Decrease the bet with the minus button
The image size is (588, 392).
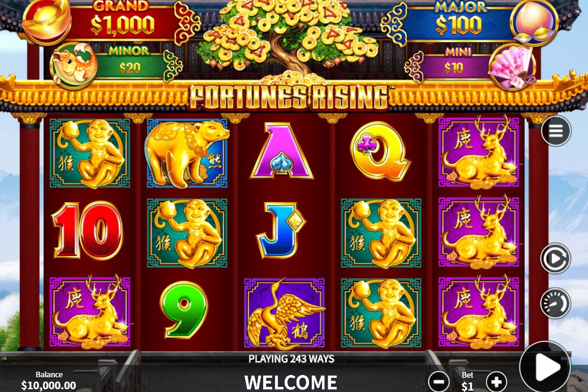439,382
